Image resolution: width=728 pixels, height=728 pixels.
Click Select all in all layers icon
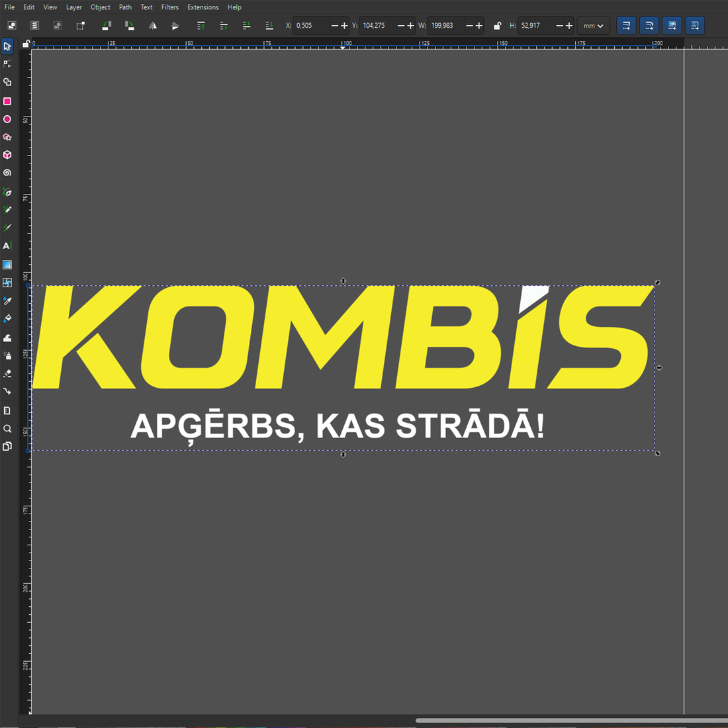35,26
